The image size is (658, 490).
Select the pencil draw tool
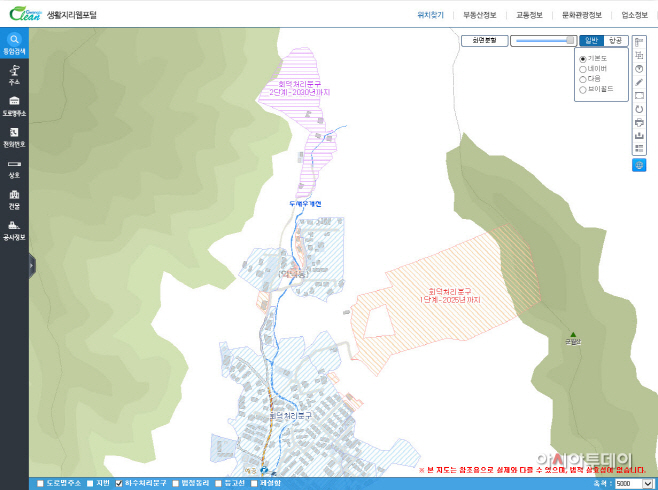pyautogui.click(x=639, y=82)
